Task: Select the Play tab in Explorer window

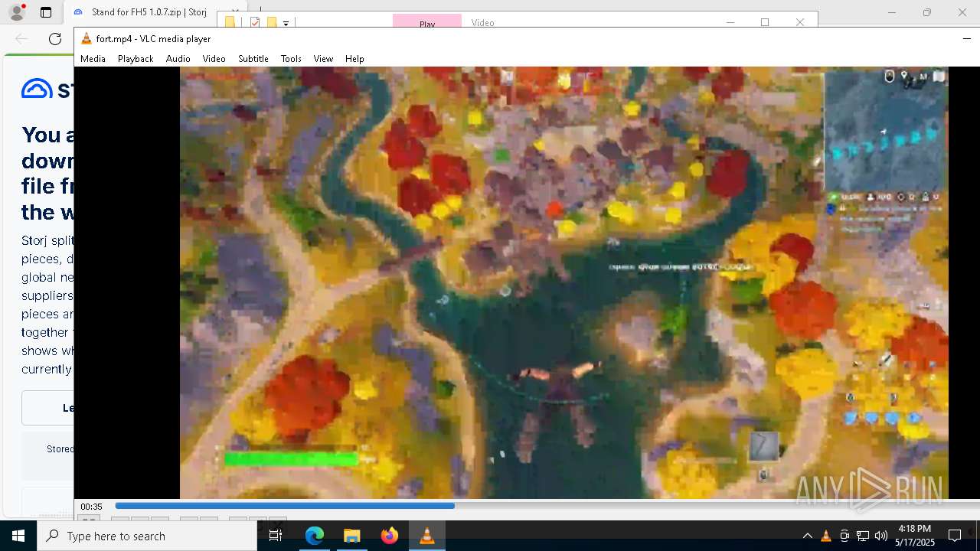Action: tap(427, 22)
